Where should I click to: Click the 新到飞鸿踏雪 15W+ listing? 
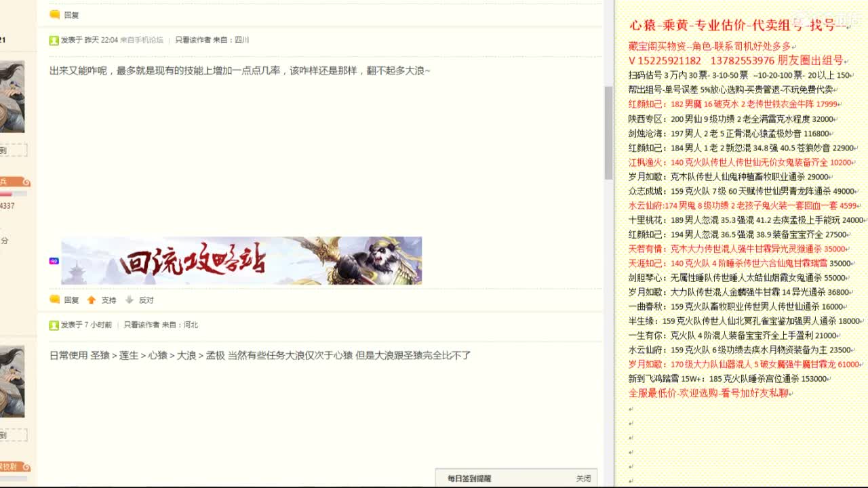click(x=728, y=379)
